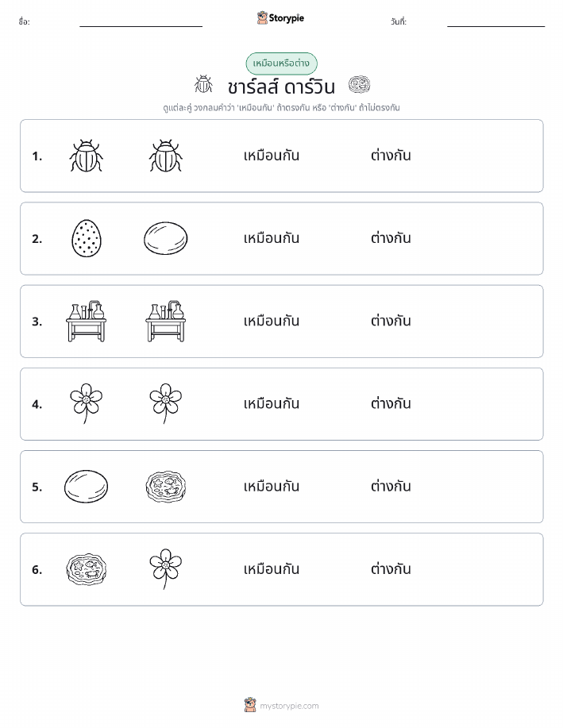Click the fossil rock in row 5
The width and height of the screenshot is (563, 728).
pyautogui.click(x=166, y=486)
